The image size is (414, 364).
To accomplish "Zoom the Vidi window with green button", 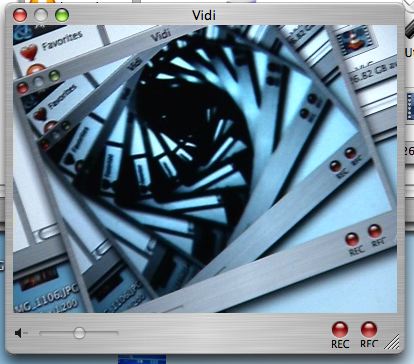I will click(62, 15).
